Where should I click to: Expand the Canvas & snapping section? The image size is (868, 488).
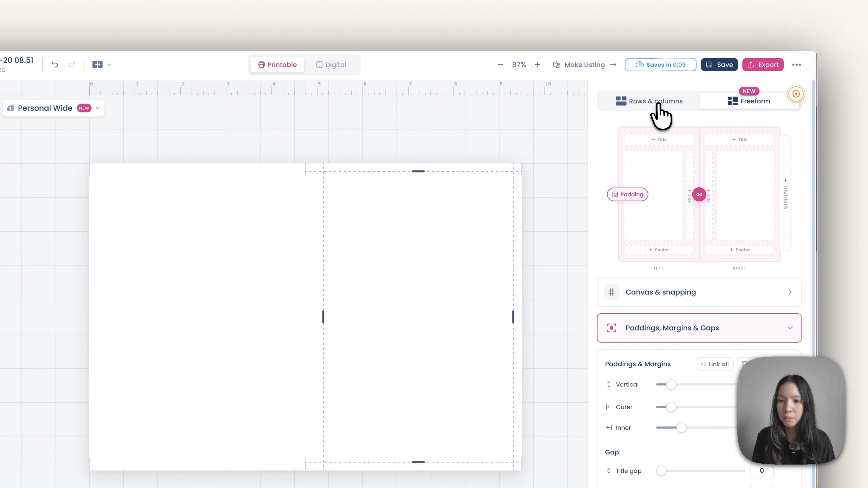[x=699, y=292]
